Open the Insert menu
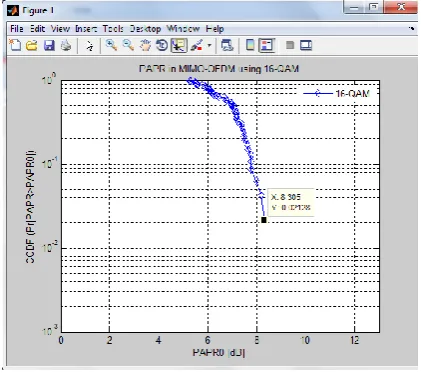This screenshot has height=374, width=421. tap(86, 29)
